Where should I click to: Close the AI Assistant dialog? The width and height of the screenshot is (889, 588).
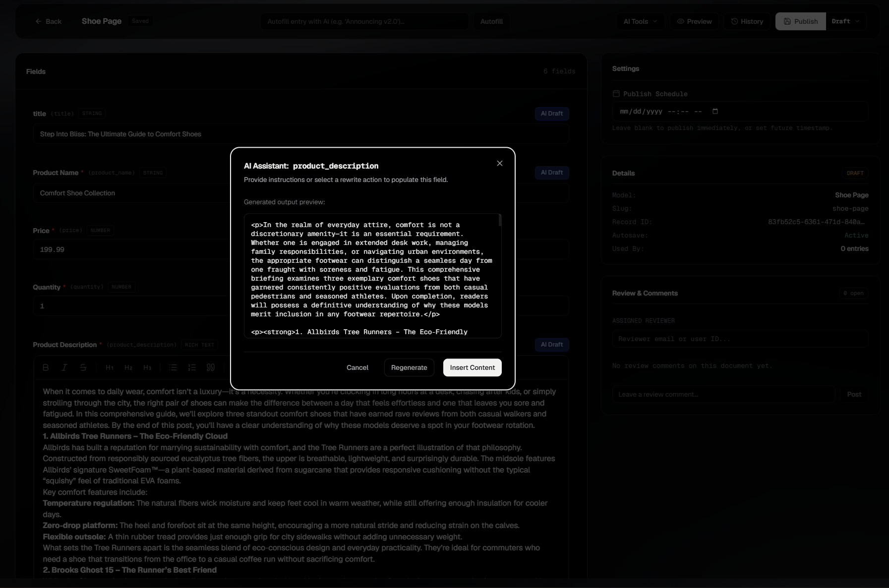499,164
